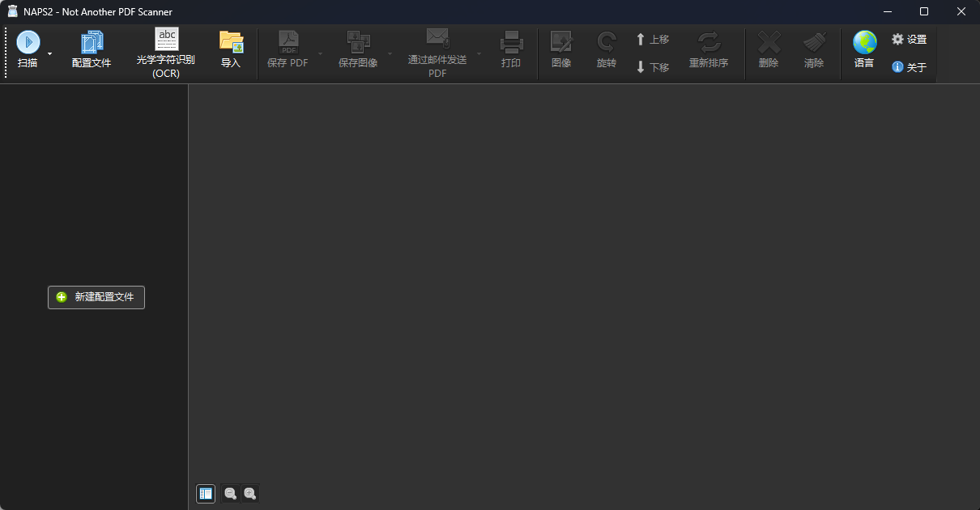Open the 重新排序 reorder menu
Viewport: 980px width, 510px height.
point(709,50)
